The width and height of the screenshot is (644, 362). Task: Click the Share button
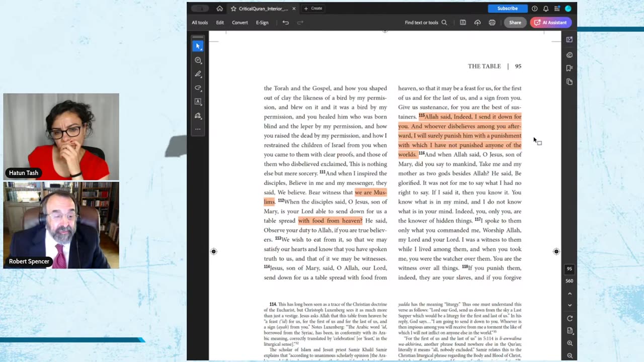[x=515, y=23]
